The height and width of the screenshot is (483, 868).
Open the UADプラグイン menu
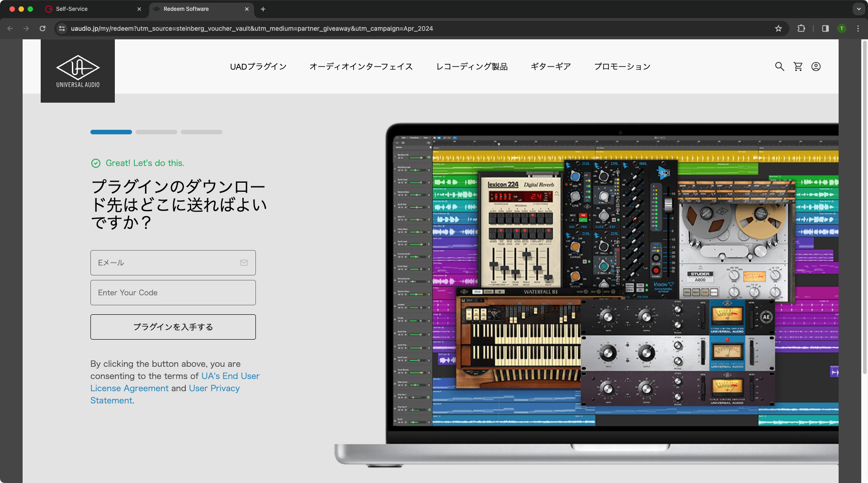point(258,66)
